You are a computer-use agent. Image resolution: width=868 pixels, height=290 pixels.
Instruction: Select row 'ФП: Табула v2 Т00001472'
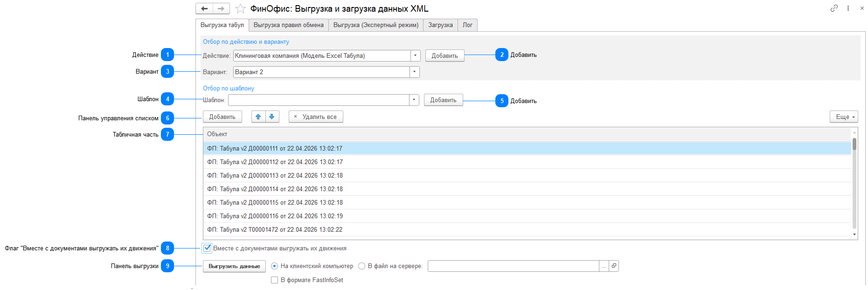pyautogui.click(x=527, y=229)
